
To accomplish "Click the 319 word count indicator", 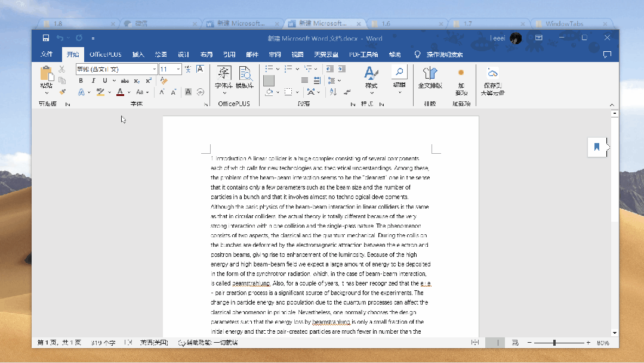I will [x=103, y=343].
